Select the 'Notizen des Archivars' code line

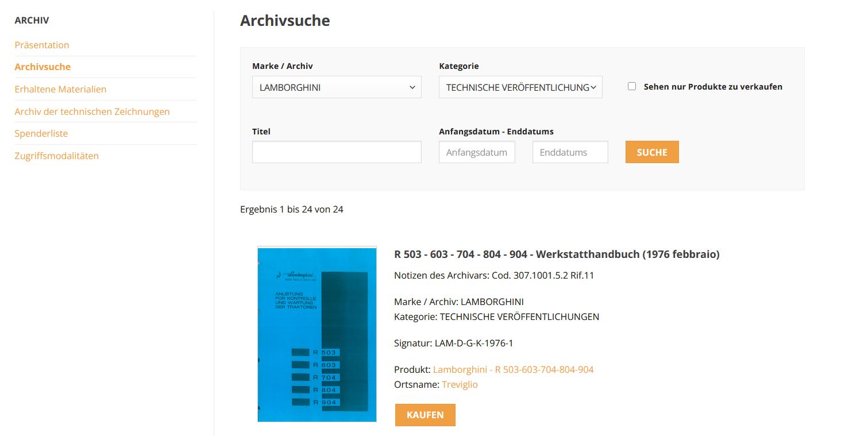pyautogui.click(x=494, y=275)
